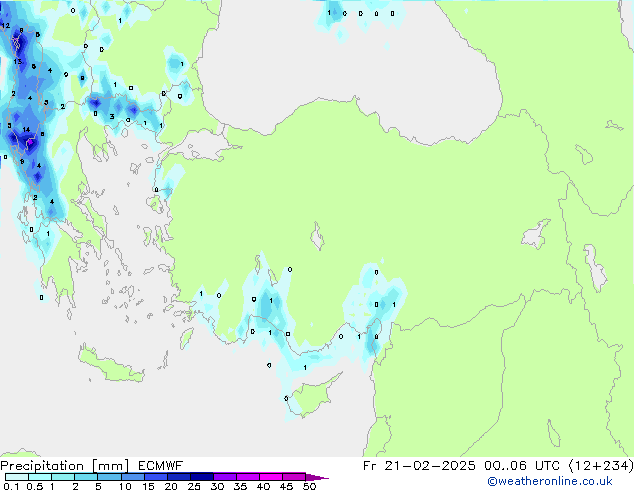The width and height of the screenshot is (634, 490).
Task: Click the '0.5' legend scale label
Action: point(35,486)
